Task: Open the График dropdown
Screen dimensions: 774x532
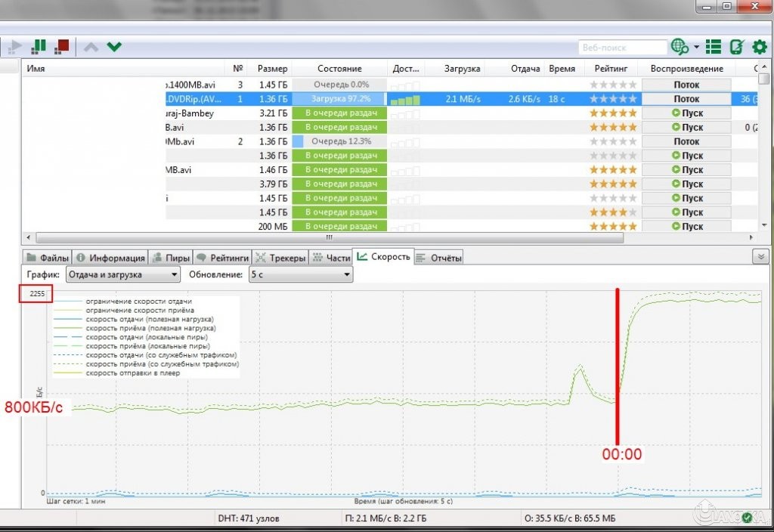Action: click(x=123, y=274)
